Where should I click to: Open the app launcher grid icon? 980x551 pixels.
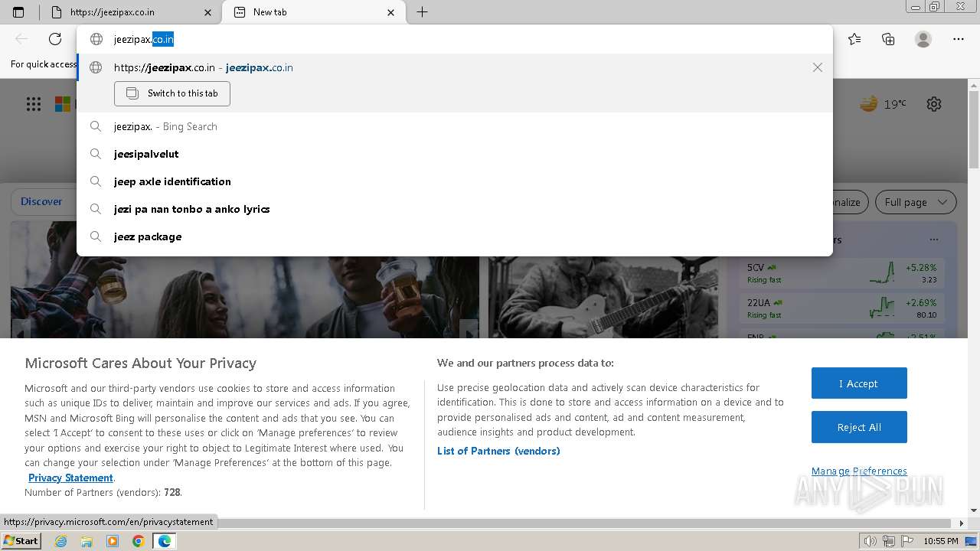34,104
